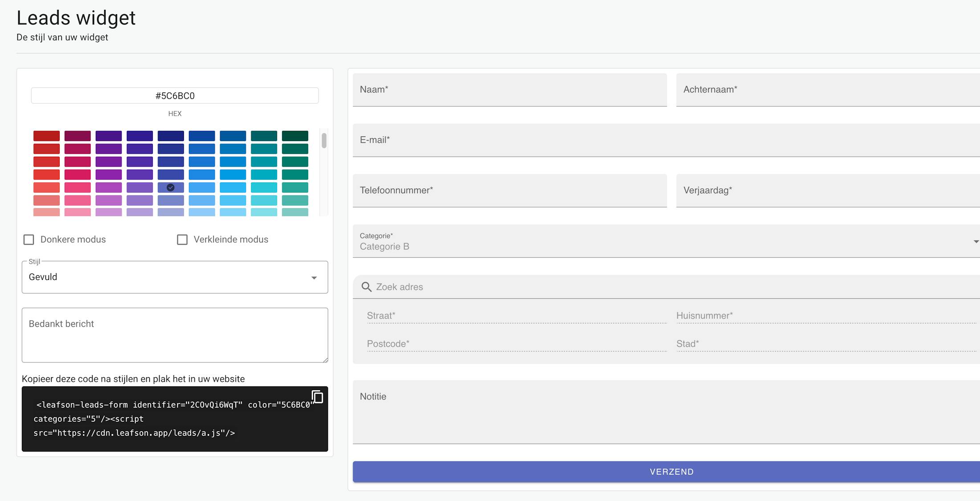Click the Telefoonnummer field

[510, 191]
